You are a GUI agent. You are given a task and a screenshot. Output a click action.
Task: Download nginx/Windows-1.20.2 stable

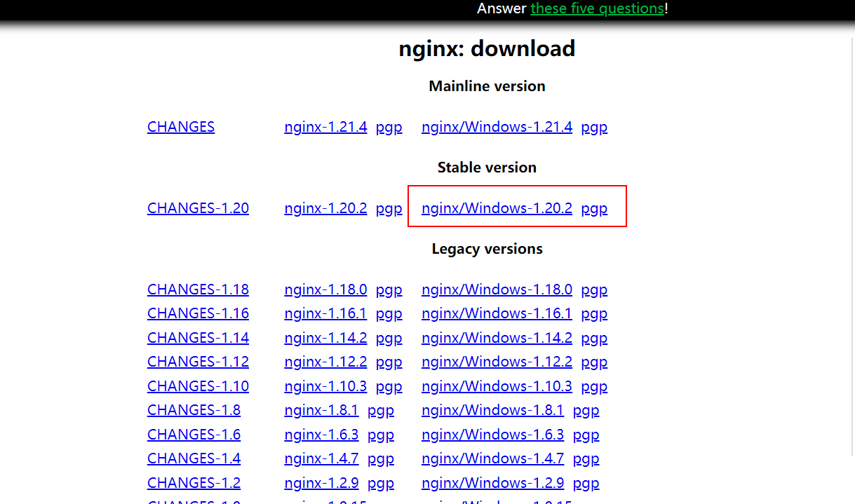click(x=497, y=208)
